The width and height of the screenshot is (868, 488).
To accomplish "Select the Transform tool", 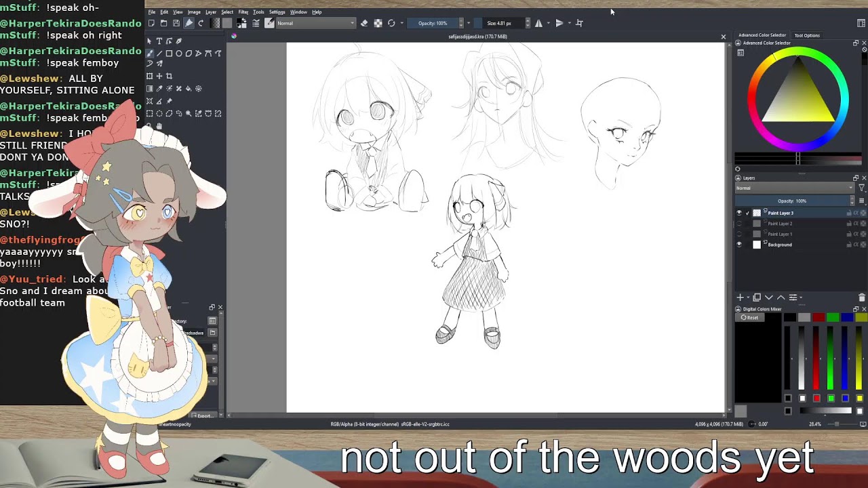I will 150,76.
